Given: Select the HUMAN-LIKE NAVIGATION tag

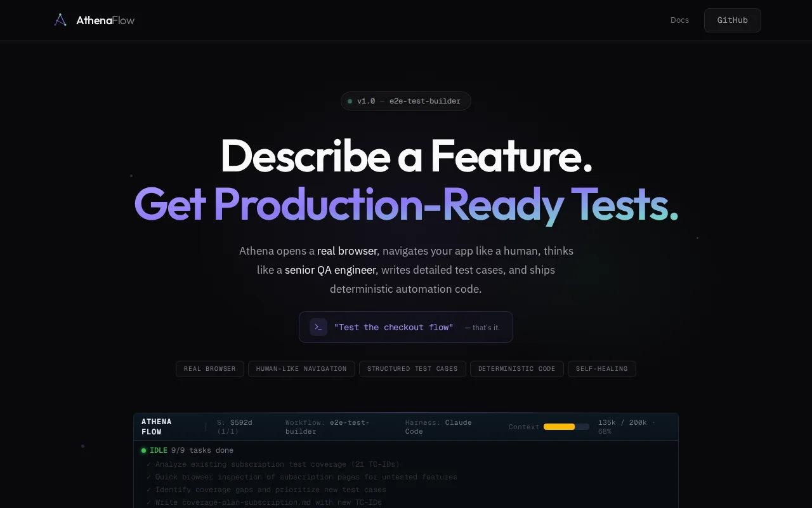Looking at the screenshot, I should pyautogui.click(x=301, y=369).
